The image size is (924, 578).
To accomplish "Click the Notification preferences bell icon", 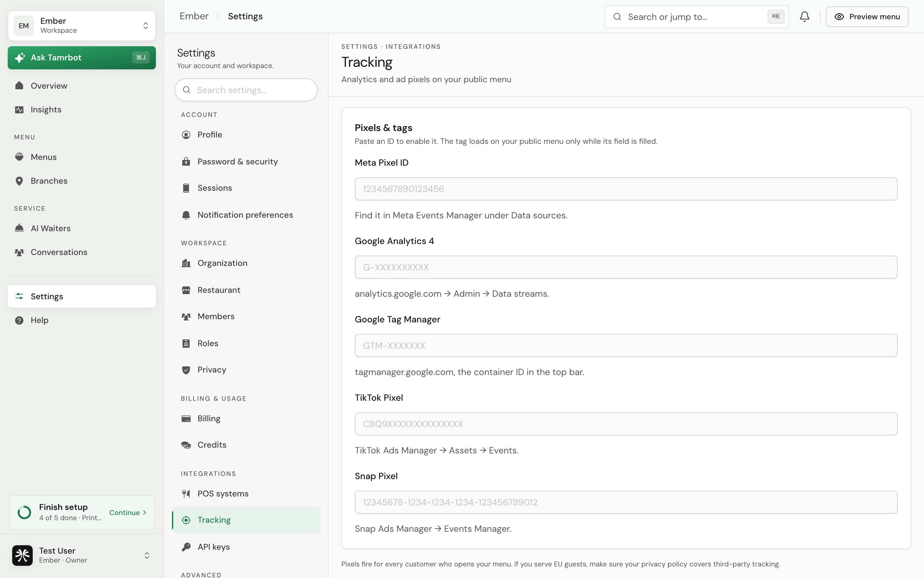I will point(186,215).
